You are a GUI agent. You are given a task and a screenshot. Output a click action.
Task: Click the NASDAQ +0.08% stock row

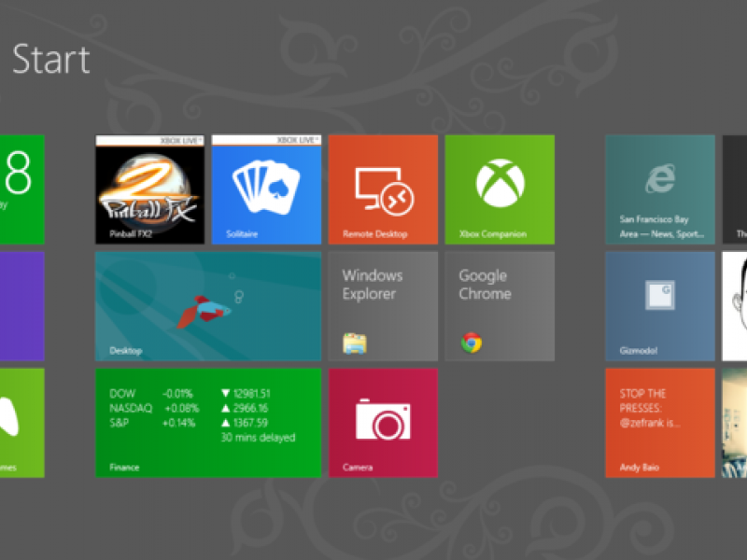pos(189,408)
